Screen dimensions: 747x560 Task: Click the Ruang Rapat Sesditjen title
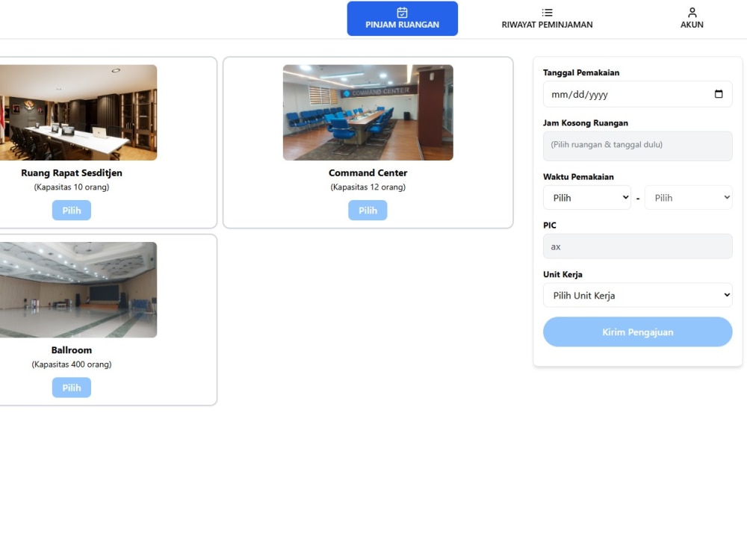pos(72,173)
